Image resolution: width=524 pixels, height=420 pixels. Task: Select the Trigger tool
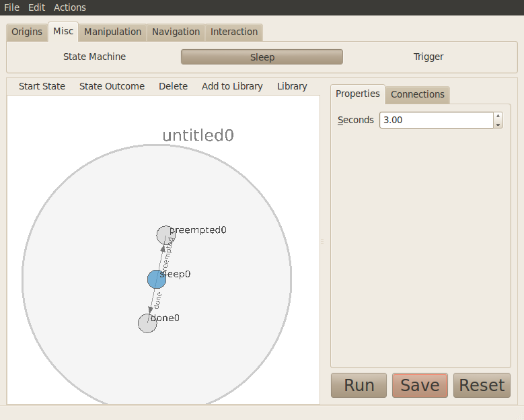(x=428, y=57)
